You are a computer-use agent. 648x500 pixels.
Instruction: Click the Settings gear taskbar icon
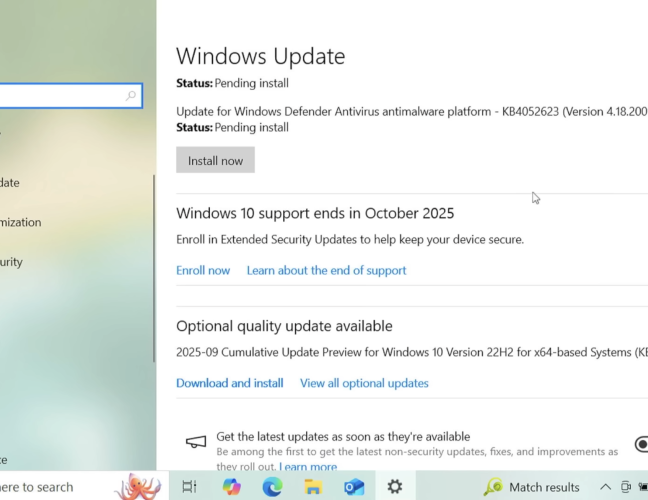(395, 487)
